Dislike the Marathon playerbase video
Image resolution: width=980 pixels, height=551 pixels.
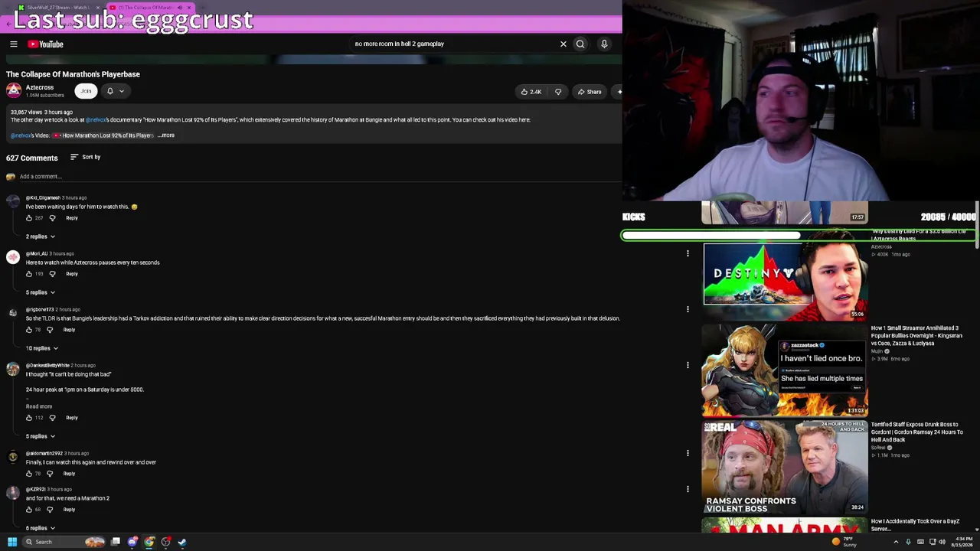(x=558, y=92)
